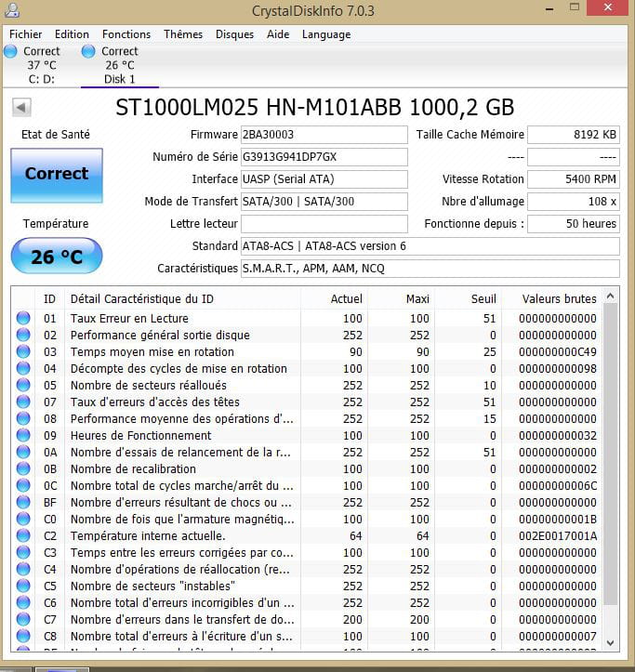This screenshot has height=672, width=635.
Task: Select the Taux Erreur en Lecture row text
Action: click(129, 319)
